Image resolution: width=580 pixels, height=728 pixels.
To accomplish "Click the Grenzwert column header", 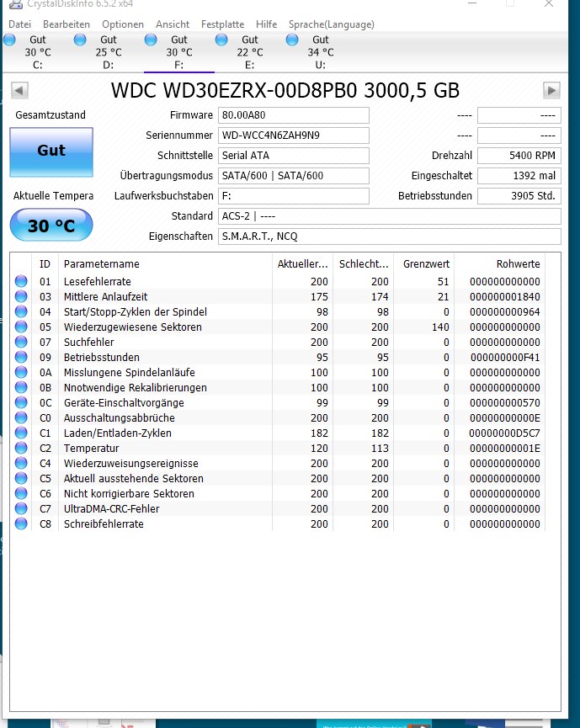I will pyautogui.click(x=423, y=264).
